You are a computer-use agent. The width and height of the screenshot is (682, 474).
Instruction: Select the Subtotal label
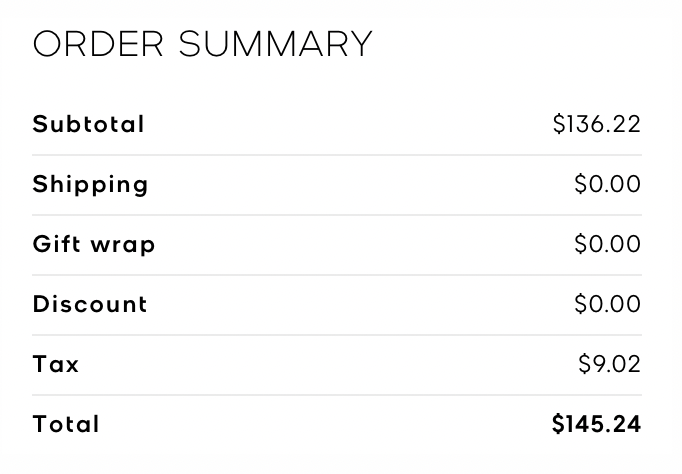coord(89,124)
